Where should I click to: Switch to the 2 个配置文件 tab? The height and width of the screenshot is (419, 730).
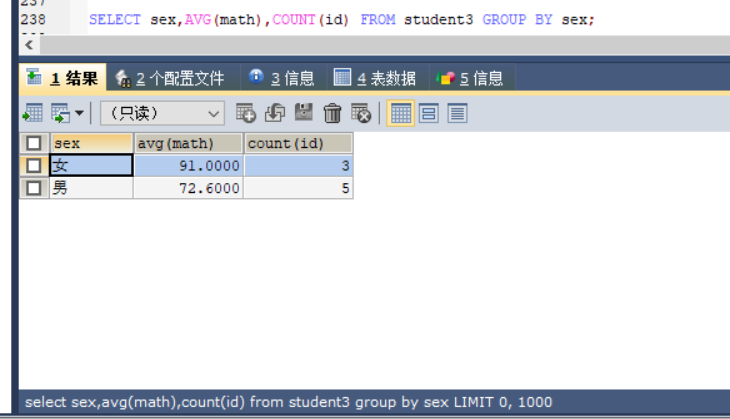click(170, 78)
